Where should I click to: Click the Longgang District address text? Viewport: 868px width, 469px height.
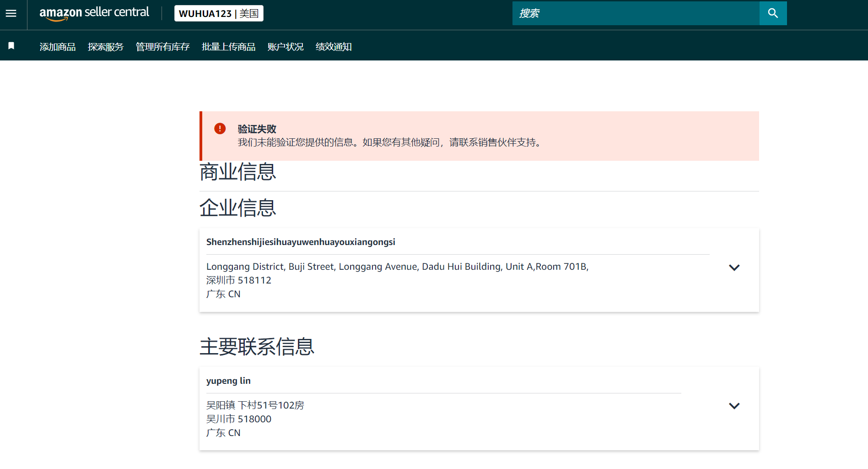click(x=397, y=267)
